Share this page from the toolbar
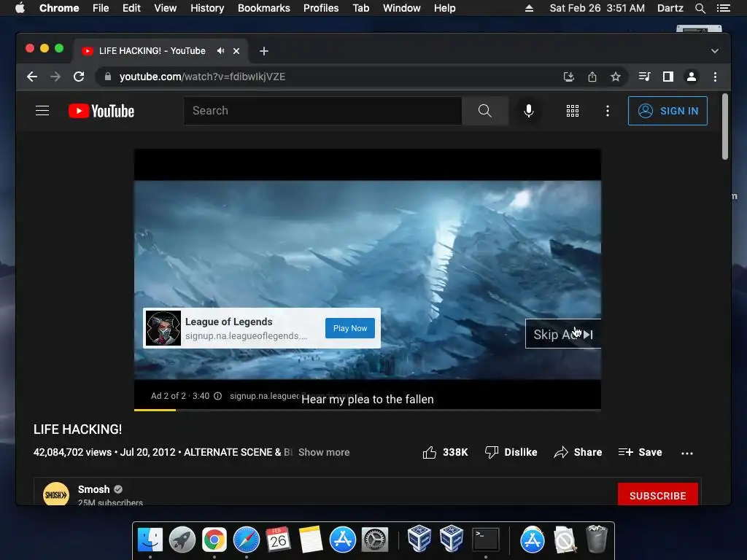 coord(592,77)
